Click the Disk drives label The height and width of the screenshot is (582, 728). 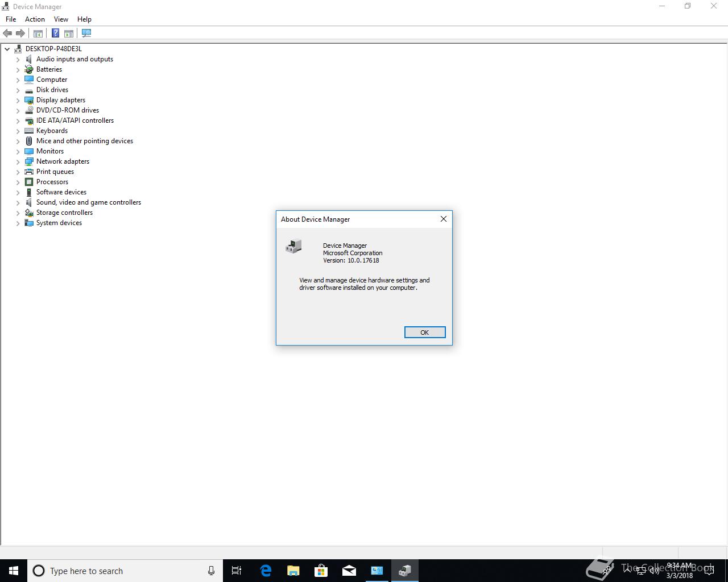[52, 90]
